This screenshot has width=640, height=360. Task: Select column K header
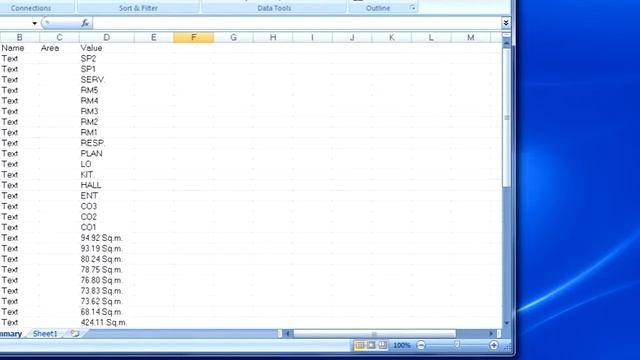[391, 38]
